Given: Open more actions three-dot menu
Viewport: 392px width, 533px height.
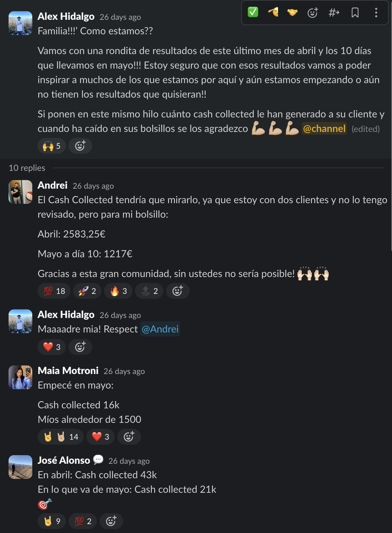Looking at the screenshot, I should coord(376,13).
